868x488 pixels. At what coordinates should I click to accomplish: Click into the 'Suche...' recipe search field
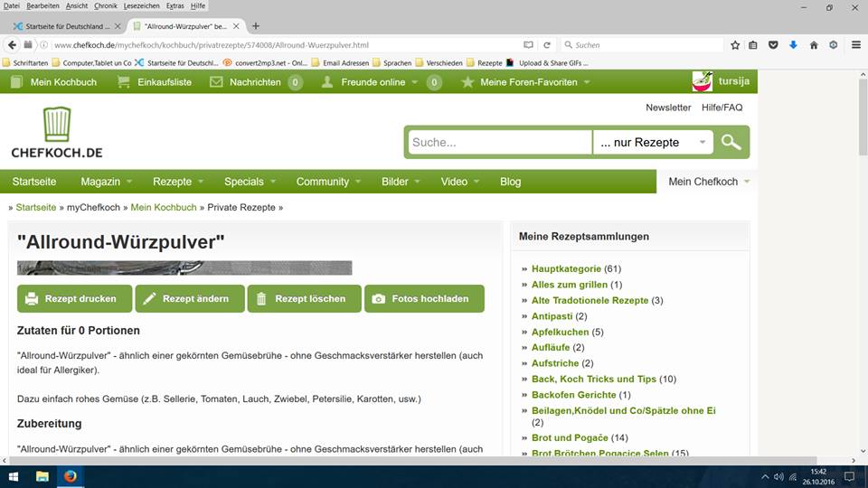(x=499, y=143)
